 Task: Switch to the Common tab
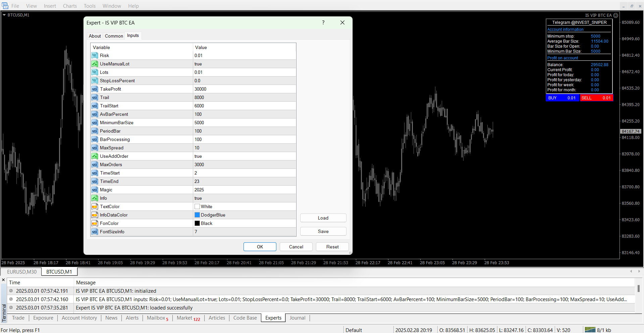tap(114, 36)
